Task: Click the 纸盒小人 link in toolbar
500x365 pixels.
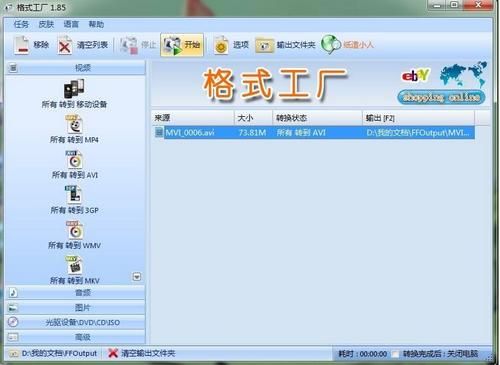Action: coord(359,45)
